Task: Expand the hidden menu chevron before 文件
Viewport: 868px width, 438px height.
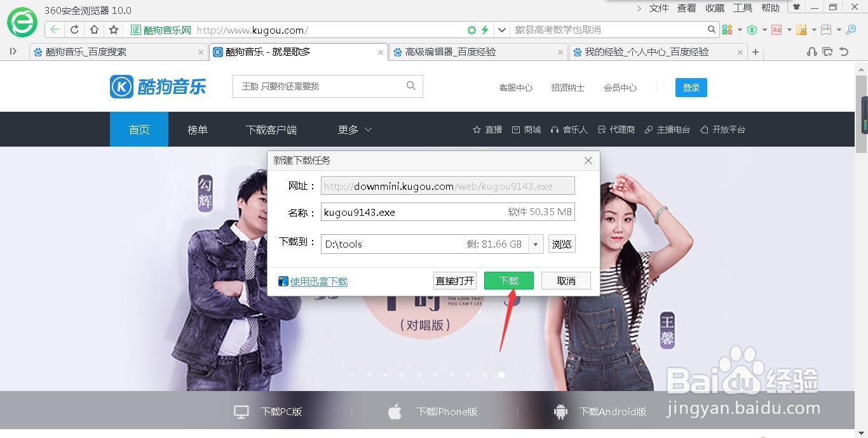Action: tap(639, 8)
